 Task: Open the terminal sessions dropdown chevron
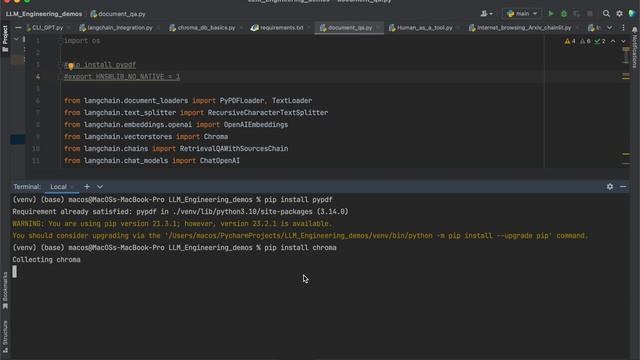(100, 187)
